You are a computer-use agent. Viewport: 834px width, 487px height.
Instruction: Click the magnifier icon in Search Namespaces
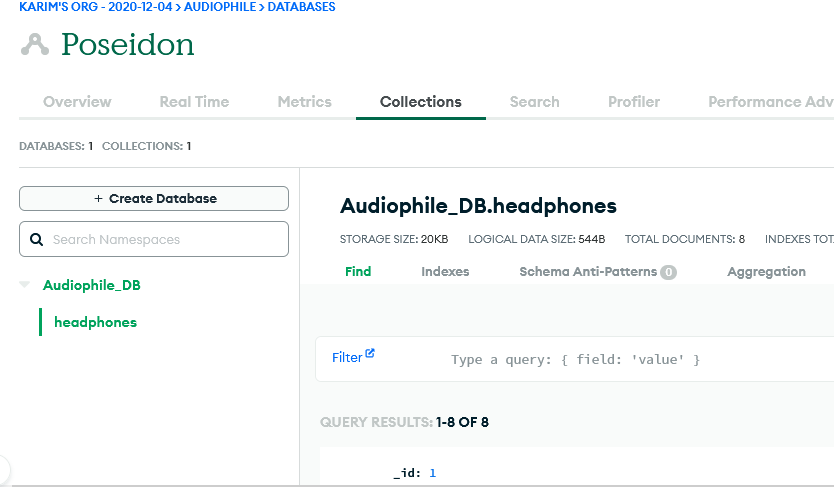click(x=37, y=240)
